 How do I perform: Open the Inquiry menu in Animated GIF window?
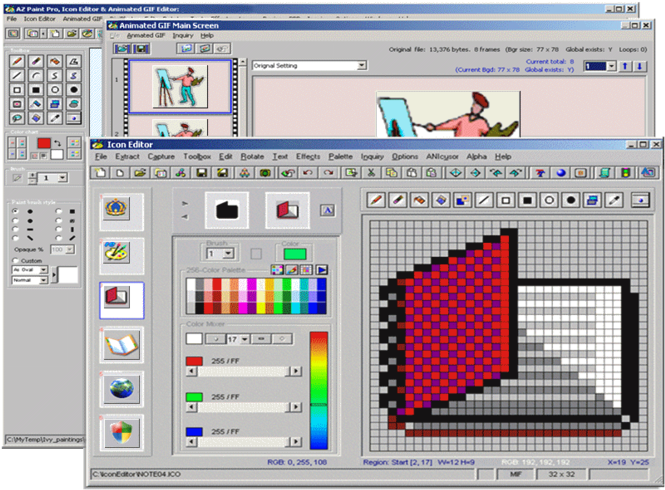[183, 36]
